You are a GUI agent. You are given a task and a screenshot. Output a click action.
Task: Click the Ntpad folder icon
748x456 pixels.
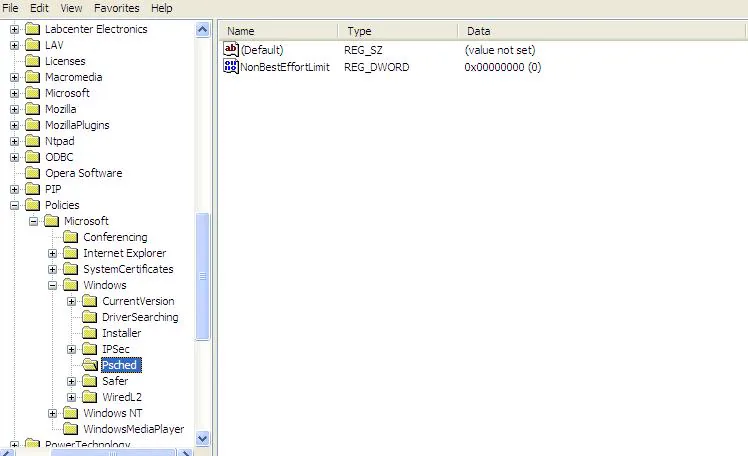(x=32, y=141)
